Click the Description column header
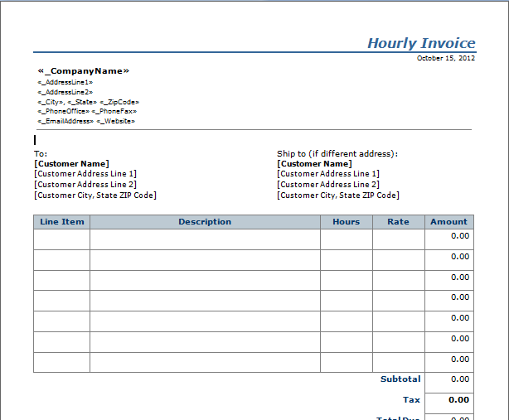The width and height of the screenshot is (509, 420). point(205,222)
